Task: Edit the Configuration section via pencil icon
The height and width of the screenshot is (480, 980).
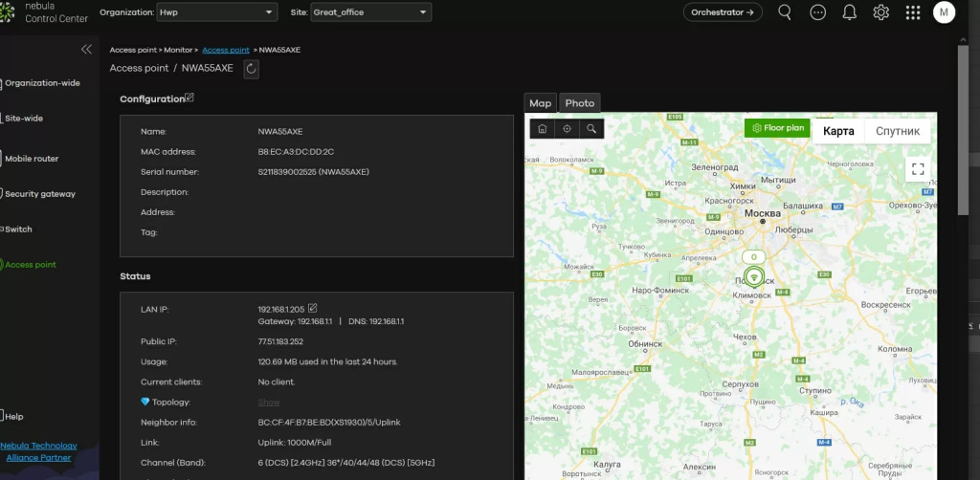Action: coord(189,98)
